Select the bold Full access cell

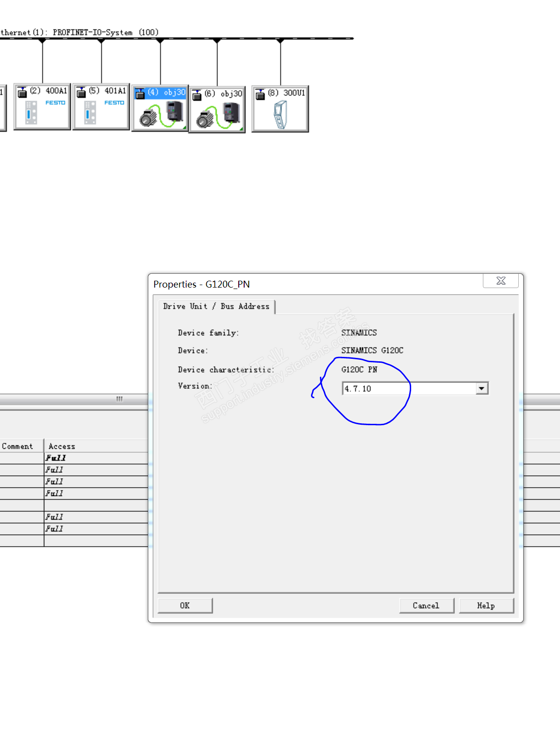pos(96,458)
